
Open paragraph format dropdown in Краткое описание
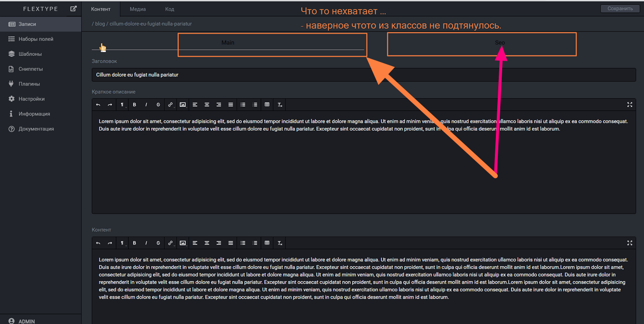click(x=122, y=104)
